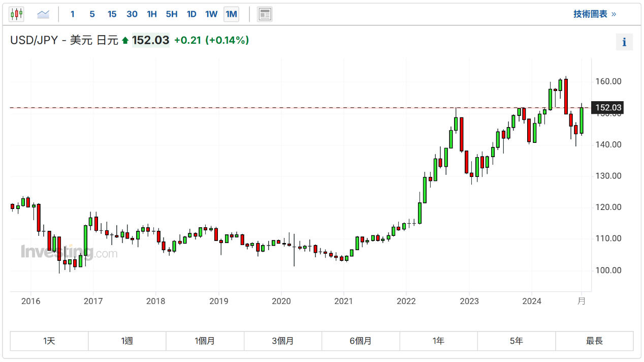Switch to the area chart icon
The height and width of the screenshot is (362, 644).
[43, 14]
